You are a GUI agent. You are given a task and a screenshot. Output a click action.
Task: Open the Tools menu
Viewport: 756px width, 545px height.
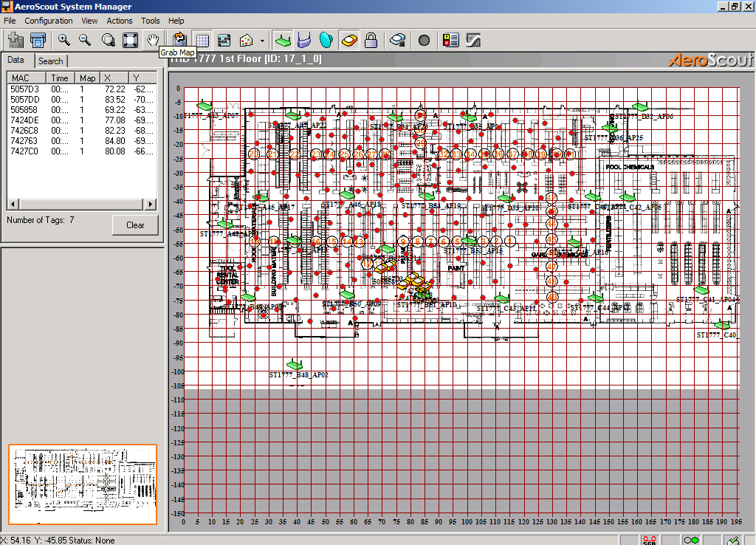151,21
